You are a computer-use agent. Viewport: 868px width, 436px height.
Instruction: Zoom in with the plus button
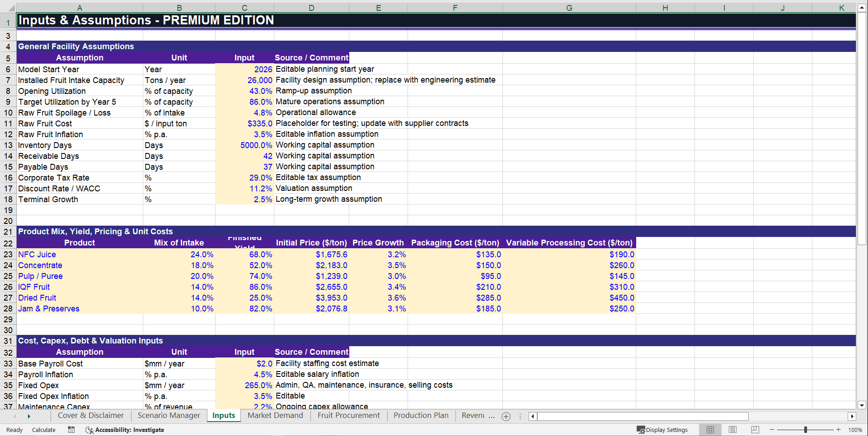pos(839,430)
